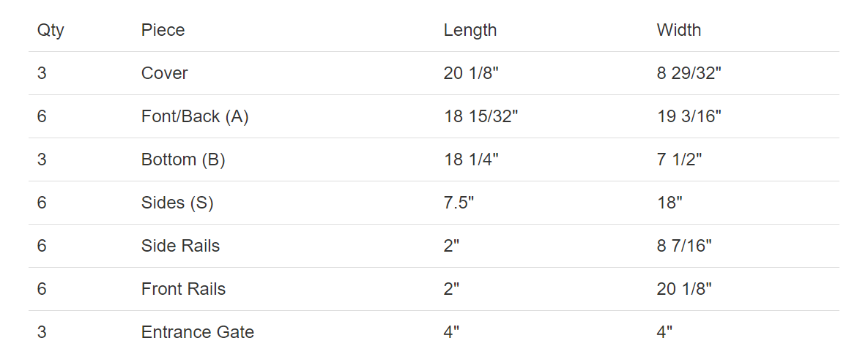Click the Qty column header

pyautogui.click(x=51, y=30)
